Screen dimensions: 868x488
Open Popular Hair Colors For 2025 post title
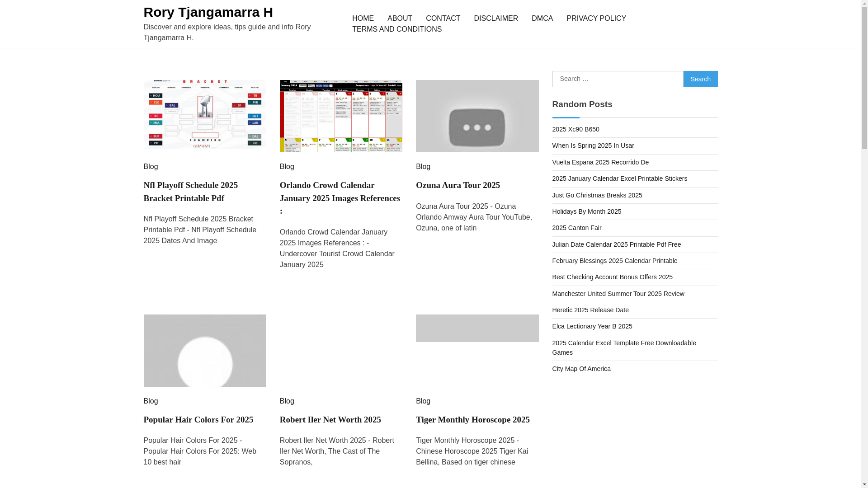[198, 420]
